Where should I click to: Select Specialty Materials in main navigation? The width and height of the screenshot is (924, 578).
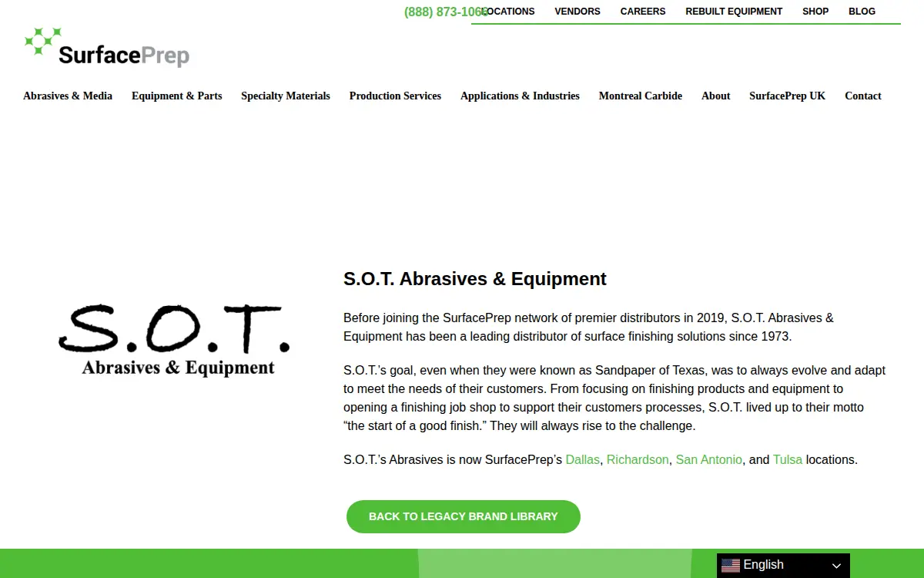pyautogui.click(x=286, y=96)
